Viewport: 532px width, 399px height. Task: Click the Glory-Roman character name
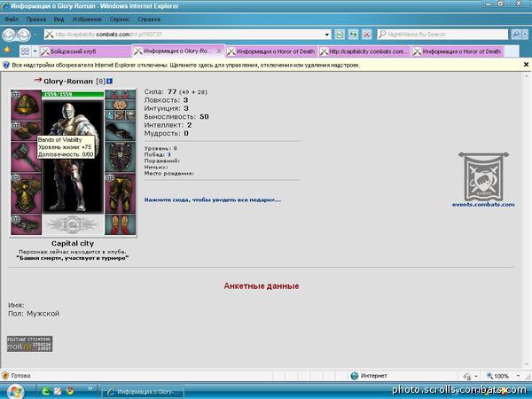pos(68,81)
